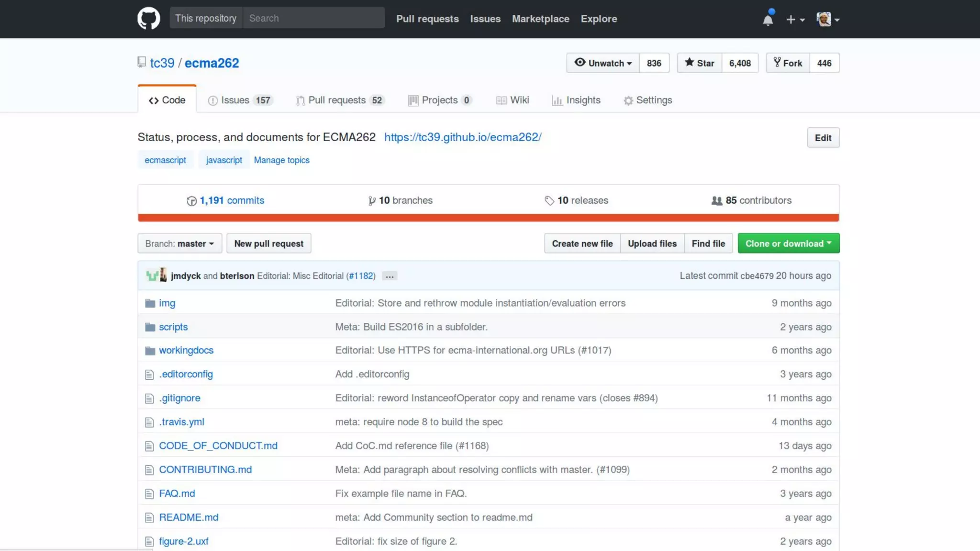
Task: Focus the repository search field
Action: coord(313,18)
